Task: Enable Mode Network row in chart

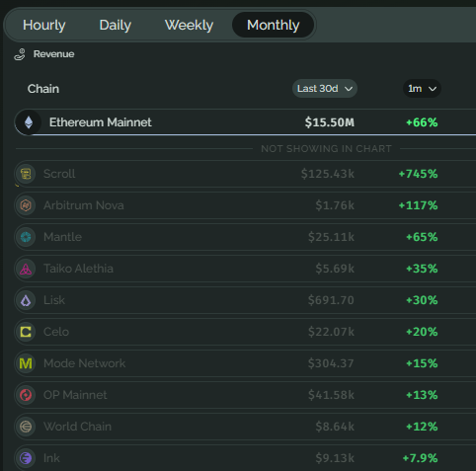Action: (245, 363)
